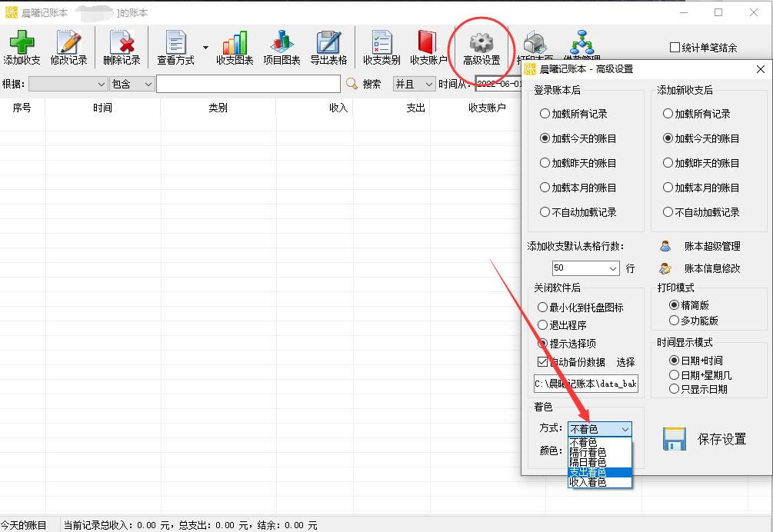Choose 隔行着色 from the list
The image size is (773, 532).
(599, 452)
